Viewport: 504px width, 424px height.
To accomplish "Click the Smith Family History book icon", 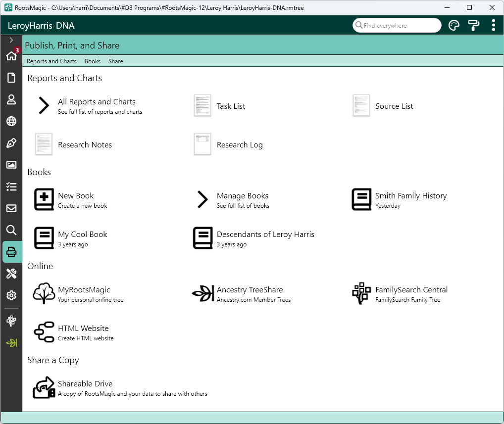I will pos(361,199).
